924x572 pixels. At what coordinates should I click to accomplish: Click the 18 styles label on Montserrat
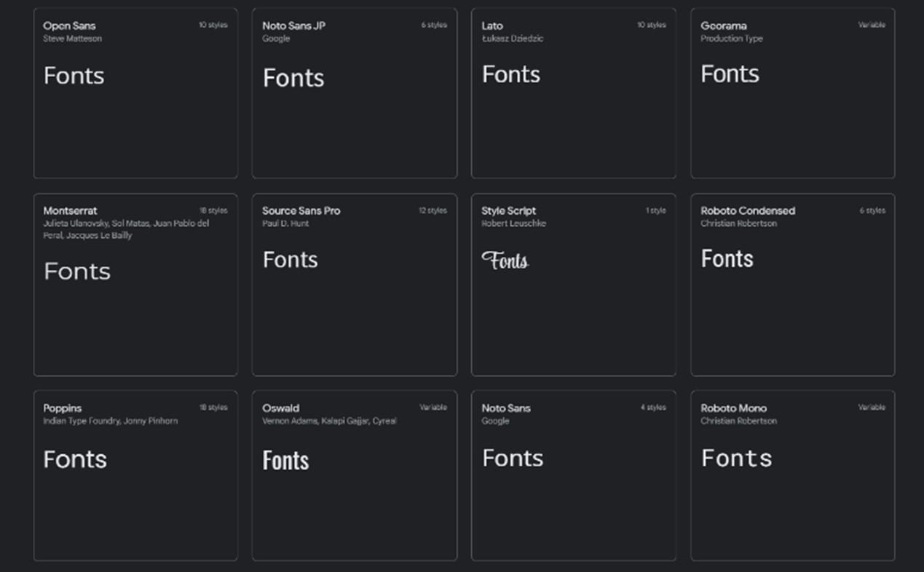tap(213, 210)
